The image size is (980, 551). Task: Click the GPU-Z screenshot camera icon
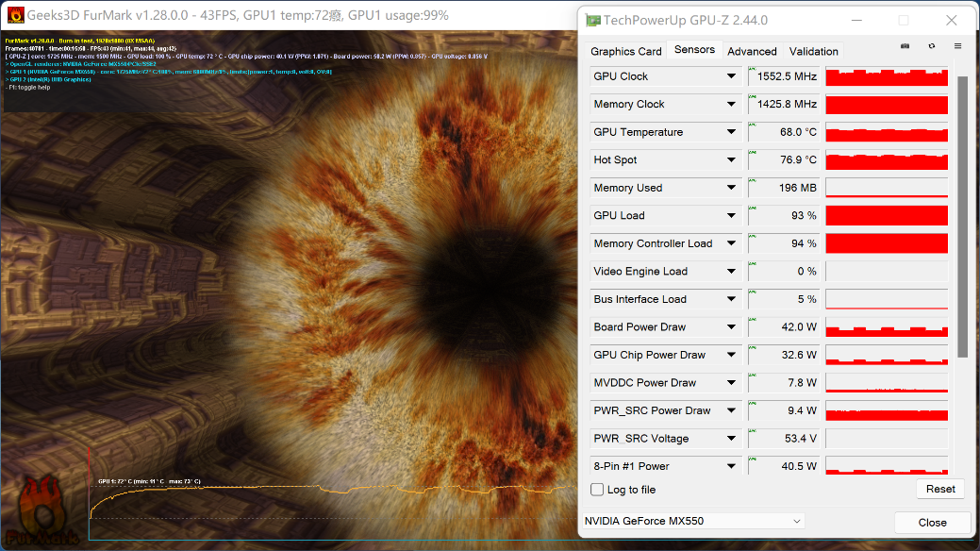point(905,46)
